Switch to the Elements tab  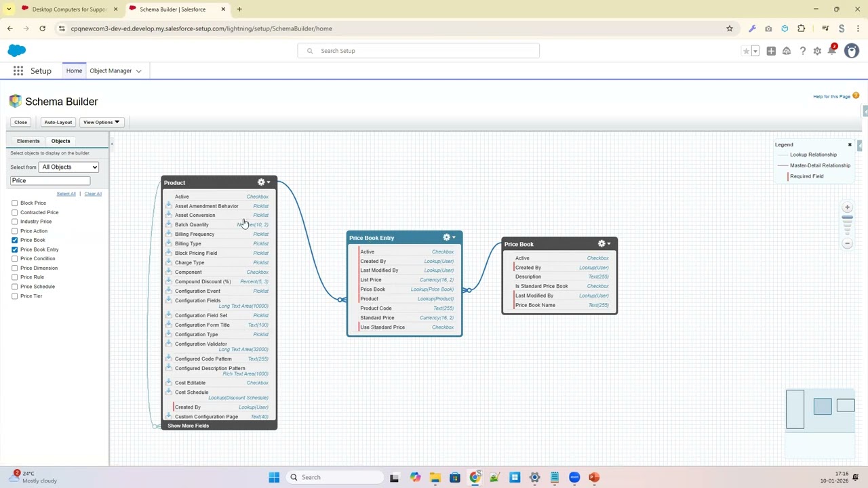coord(28,141)
